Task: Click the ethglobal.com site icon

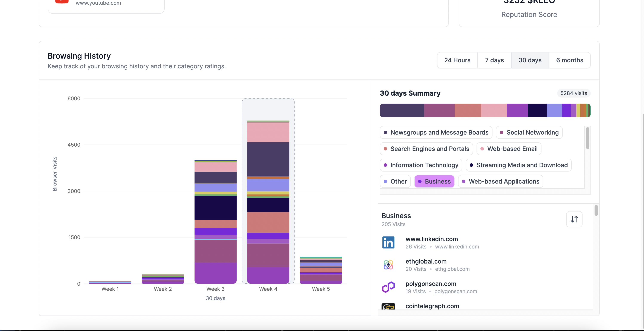Action: 388,265
